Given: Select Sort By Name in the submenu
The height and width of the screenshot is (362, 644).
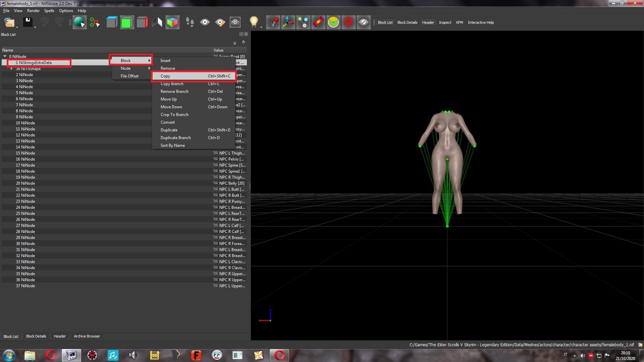Looking at the screenshot, I should point(194,145).
